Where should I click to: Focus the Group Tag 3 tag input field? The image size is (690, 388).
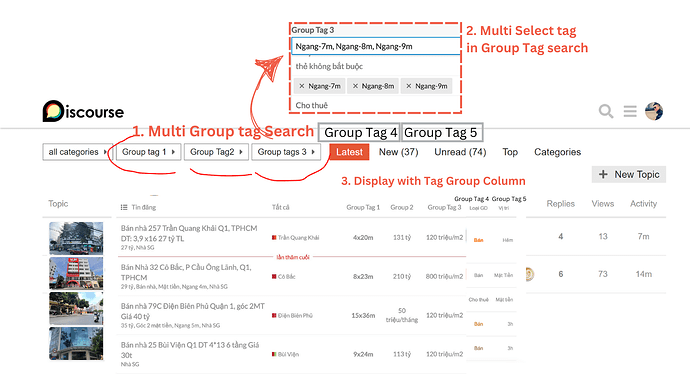tap(375, 46)
